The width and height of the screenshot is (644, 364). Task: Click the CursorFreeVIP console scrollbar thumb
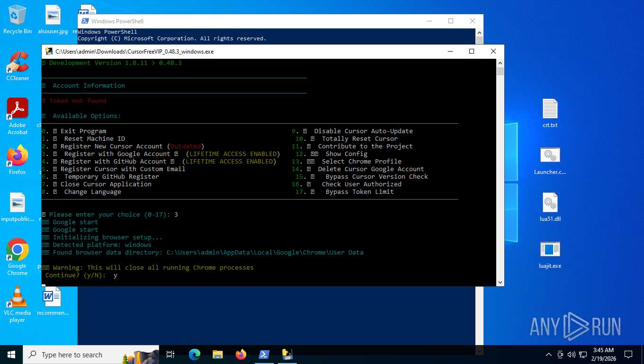tap(500, 71)
